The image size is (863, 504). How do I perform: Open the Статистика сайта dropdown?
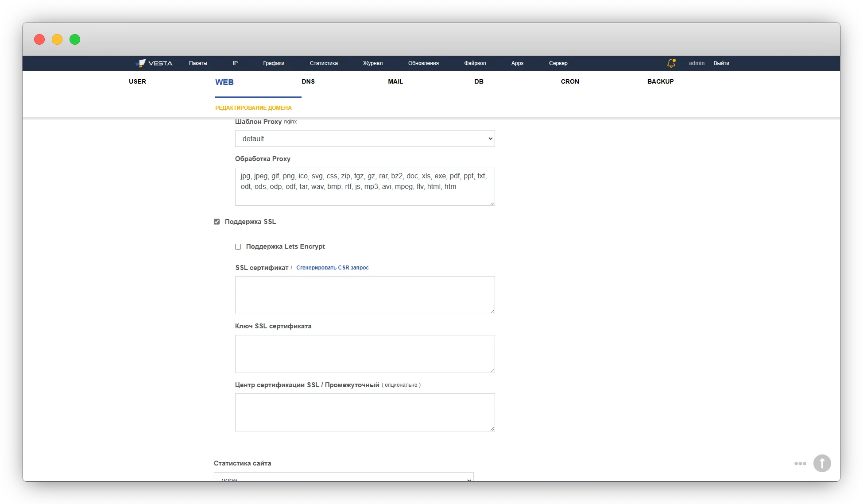pos(344,477)
